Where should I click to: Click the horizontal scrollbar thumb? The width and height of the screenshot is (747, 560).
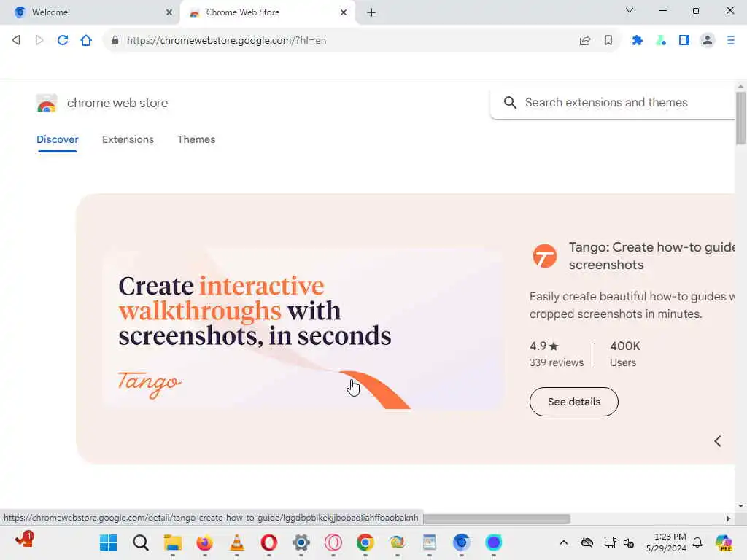(x=496, y=518)
